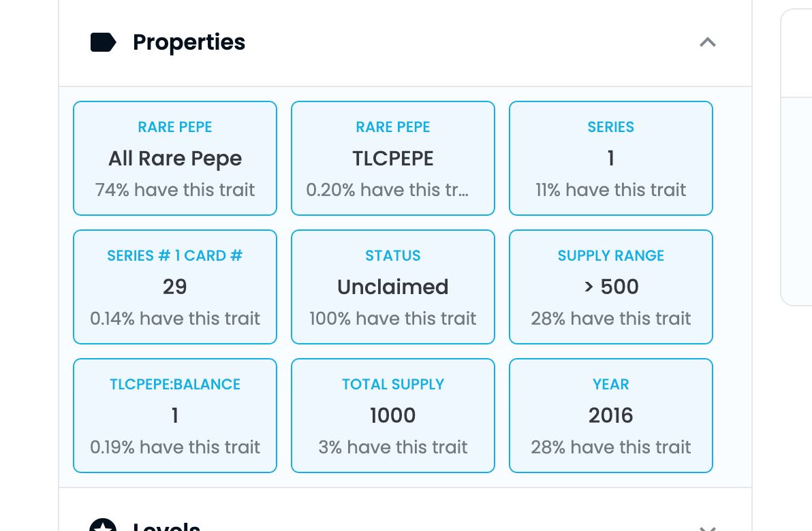Select the Year 2016 trait card
The image size is (812, 531).
[611, 415]
